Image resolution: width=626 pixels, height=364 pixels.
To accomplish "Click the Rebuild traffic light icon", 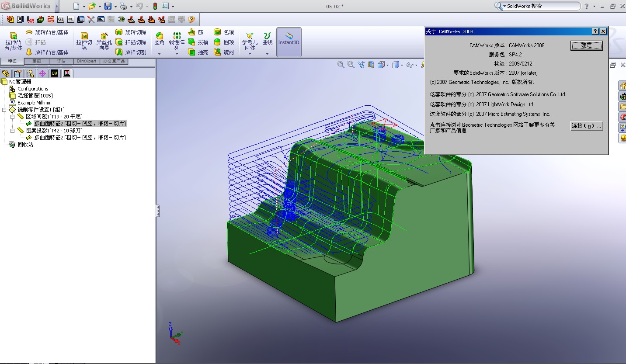I will (x=155, y=6).
